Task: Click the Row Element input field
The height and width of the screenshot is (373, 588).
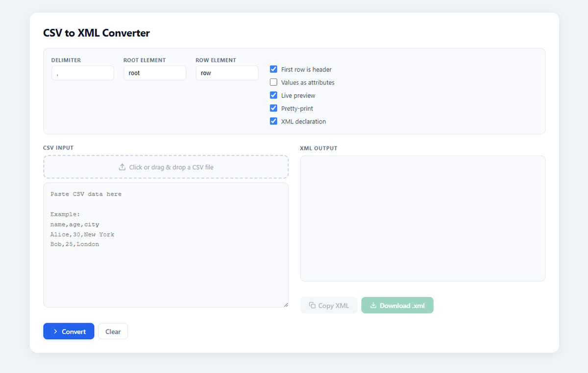Action: 227,73
